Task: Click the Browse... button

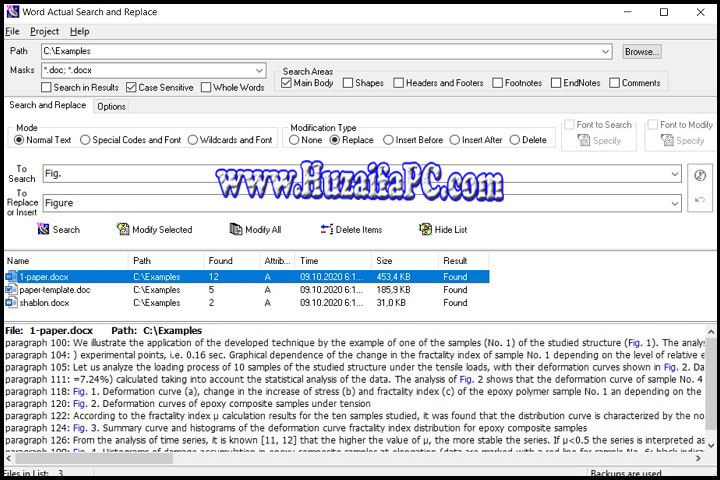Action: [x=642, y=51]
